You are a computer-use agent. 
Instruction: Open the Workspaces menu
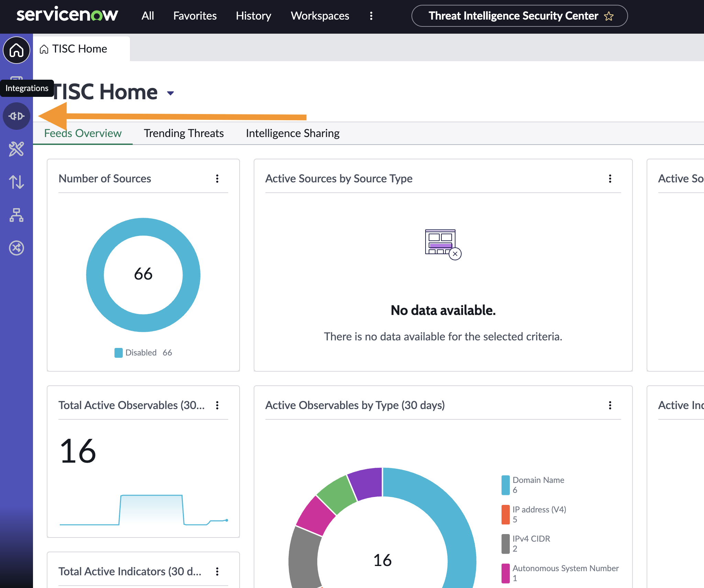[320, 16]
